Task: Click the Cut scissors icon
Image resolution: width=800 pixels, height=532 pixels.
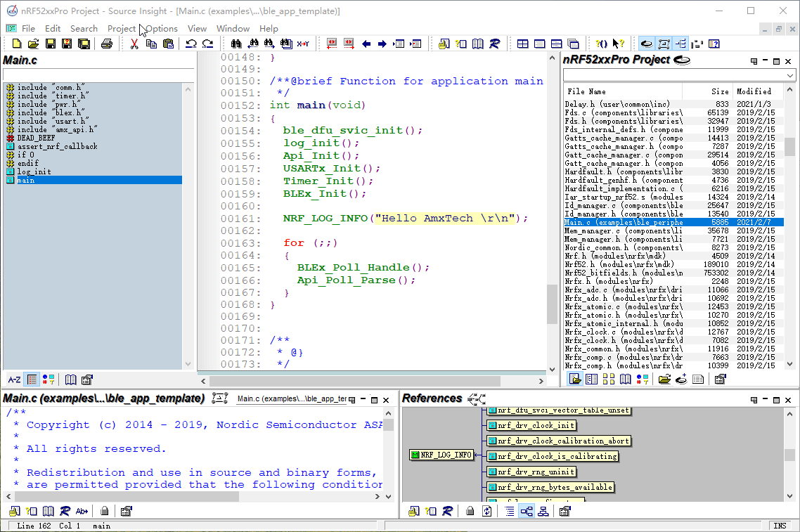Action: tap(134, 44)
